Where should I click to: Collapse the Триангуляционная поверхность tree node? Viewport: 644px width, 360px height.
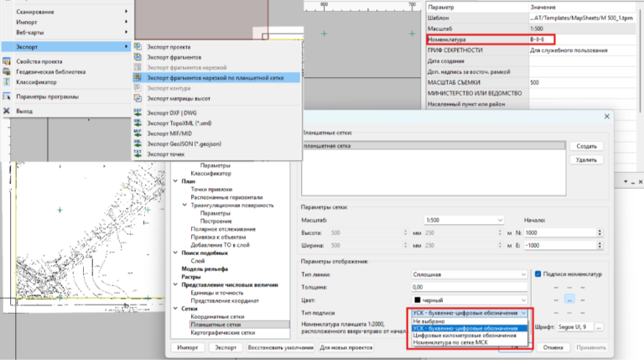click(184, 205)
